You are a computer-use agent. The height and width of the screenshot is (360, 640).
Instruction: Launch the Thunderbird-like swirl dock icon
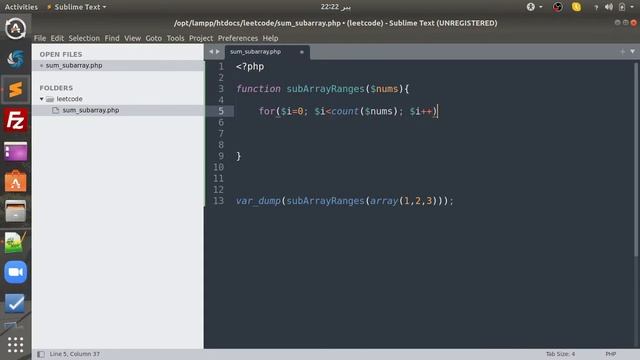click(16, 59)
